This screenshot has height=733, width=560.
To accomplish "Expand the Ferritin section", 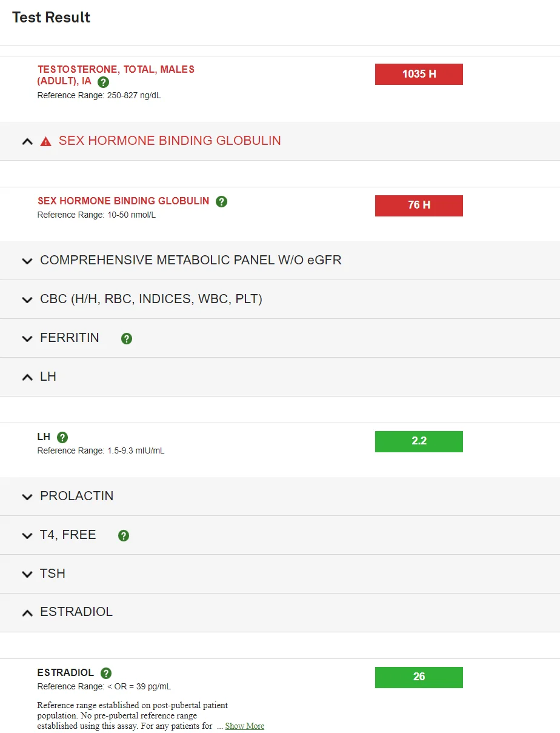I will coord(27,338).
